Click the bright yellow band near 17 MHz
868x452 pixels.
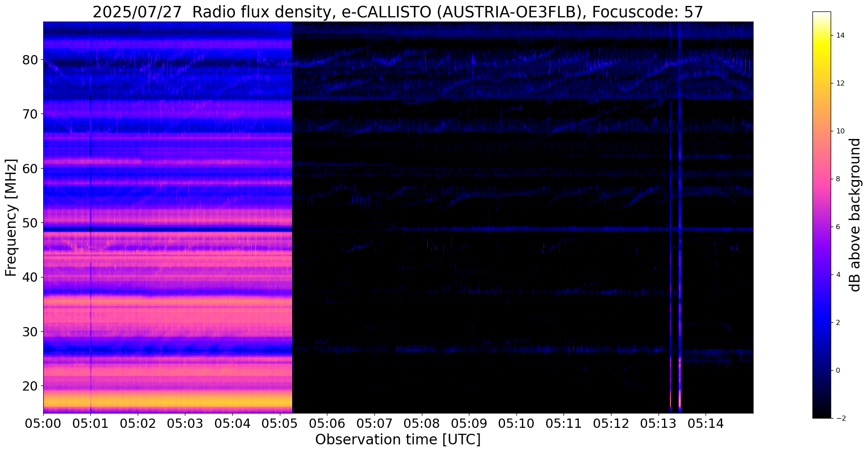coord(168,401)
